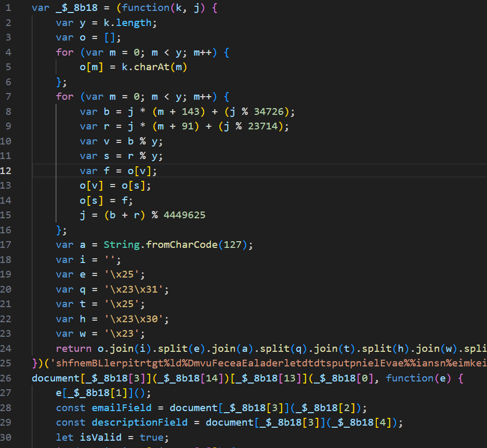
Task: Click 'e[_$_8b18[1]]()' on line 27
Action: click(101, 393)
